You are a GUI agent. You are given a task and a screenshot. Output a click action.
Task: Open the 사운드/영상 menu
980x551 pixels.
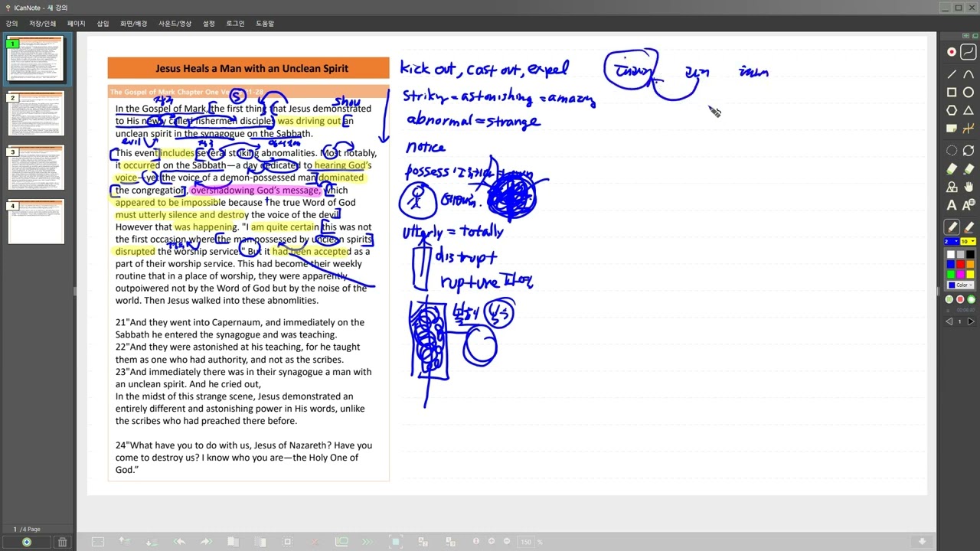coord(175,24)
